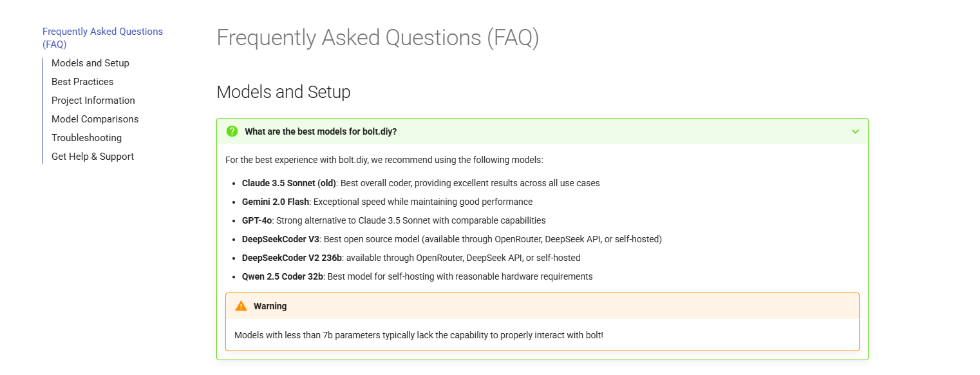Click Claude 3.5 Sonnet (old) bold text
Screen dimensions: 980x375
coord(289,183)
